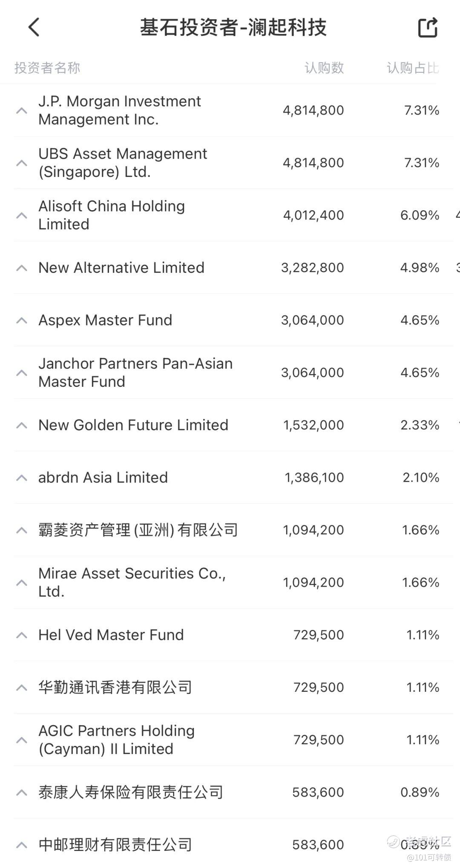Open 霸菱资产管理(亚洲)有限公司 investor name
The image size is (460, 868).
(138, 530)
